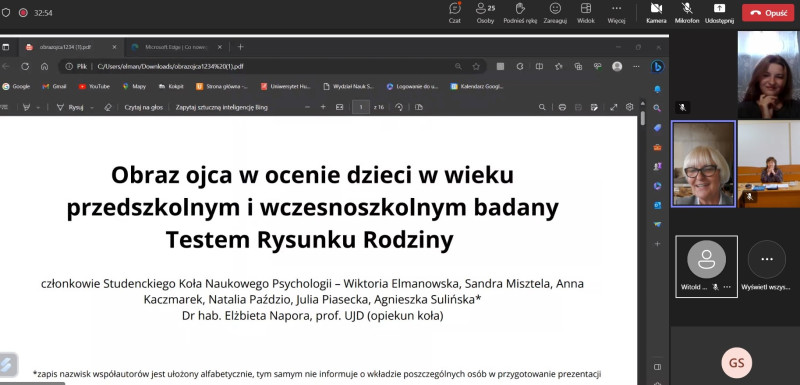Screen dimensions: 800x385
Task: Share screen with Udostępnij
Action: click(x=719, y=13)
